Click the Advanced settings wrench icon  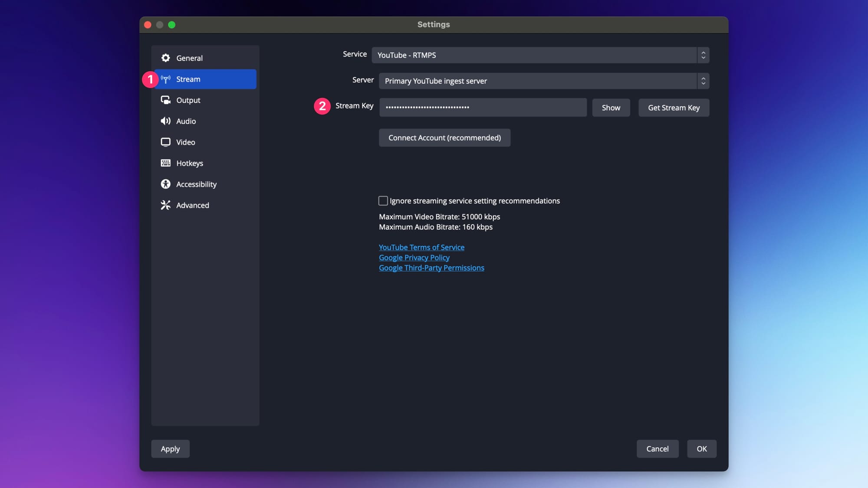tap(166, 205)
